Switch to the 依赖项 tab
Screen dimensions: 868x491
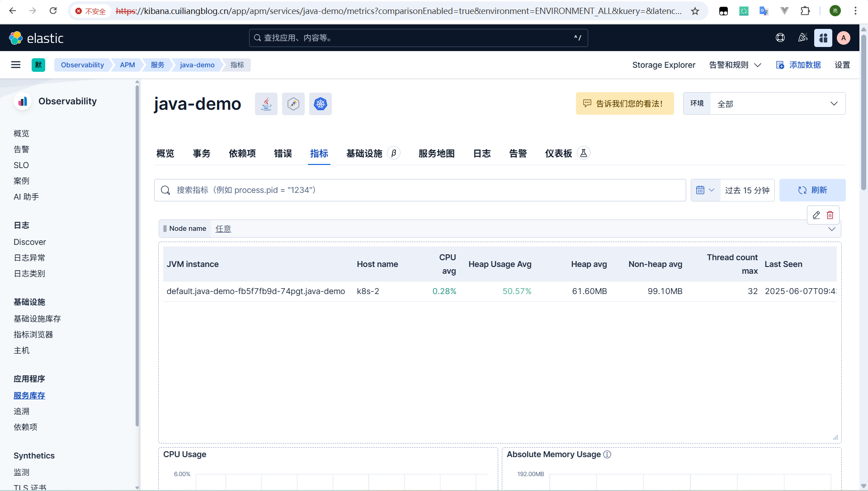(242, 154)
